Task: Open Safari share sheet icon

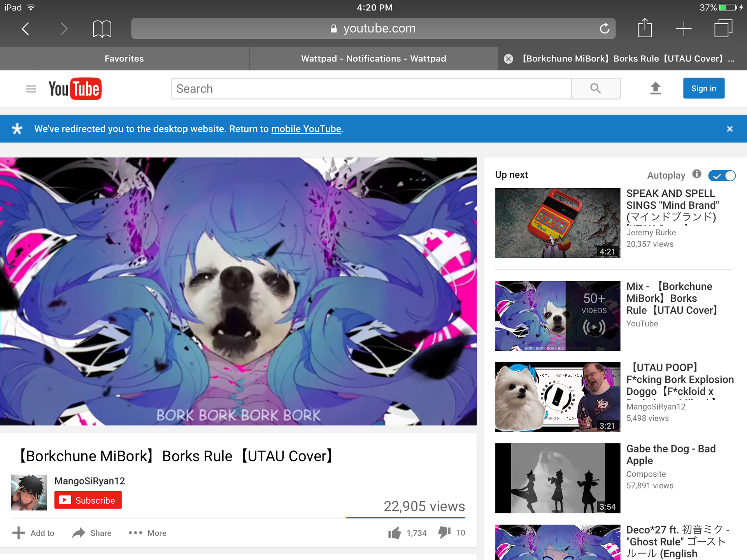Action: 645,28
